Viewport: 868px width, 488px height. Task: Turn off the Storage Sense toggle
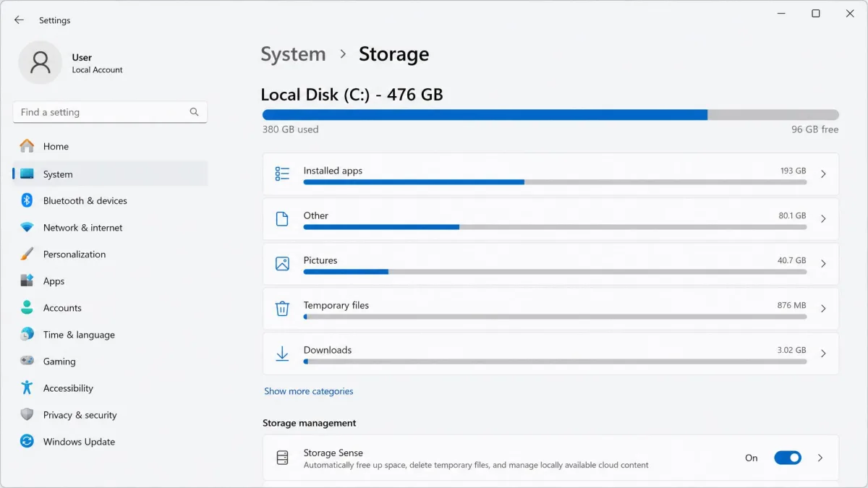[788, 458]
